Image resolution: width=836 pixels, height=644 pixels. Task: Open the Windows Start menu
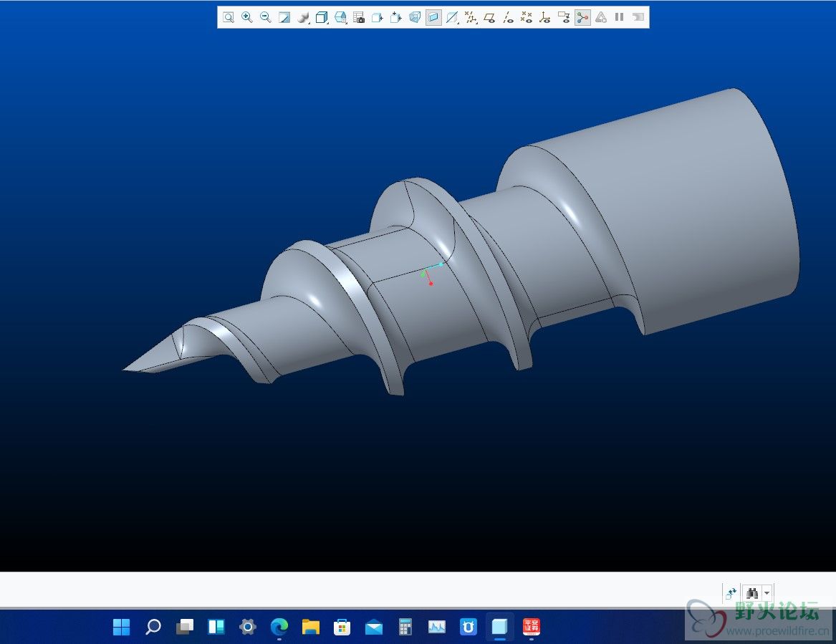[122, 626]
